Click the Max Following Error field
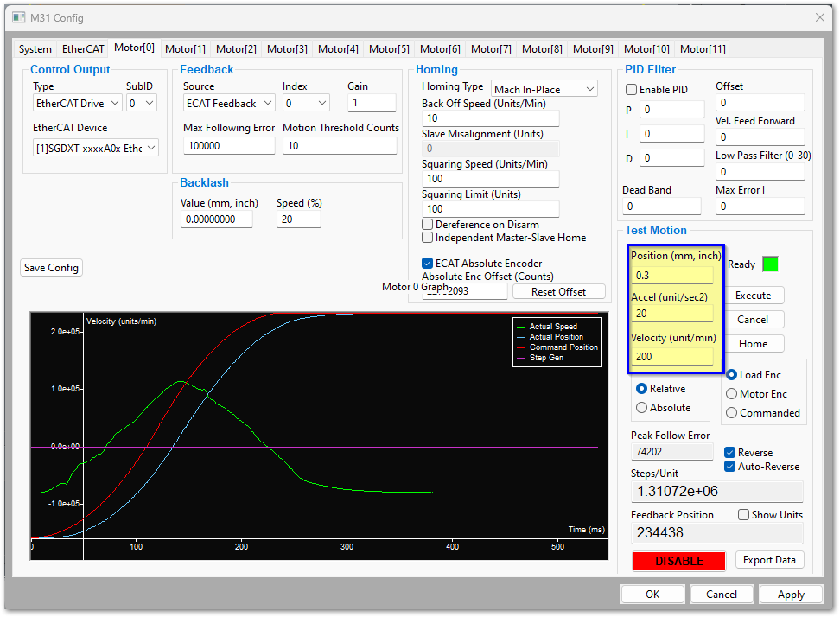Image resolution: width=840 pixels, height=617 pixels. pos(229,146)
